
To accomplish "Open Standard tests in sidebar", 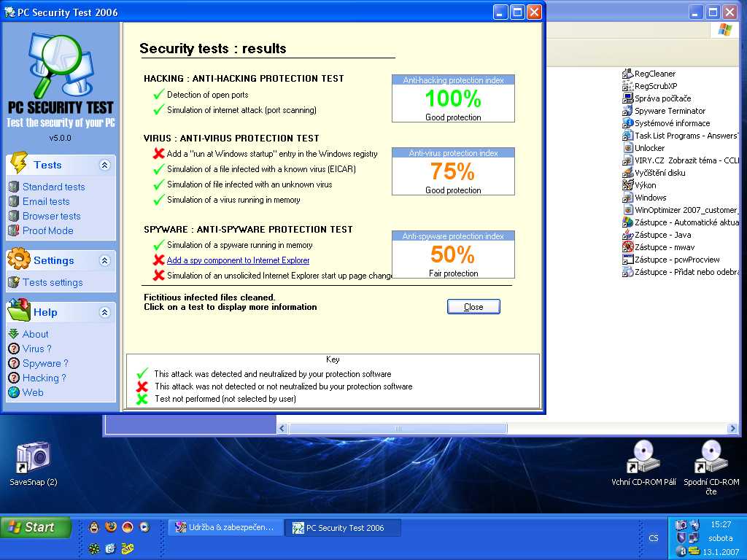I will [x=53, y=187].
